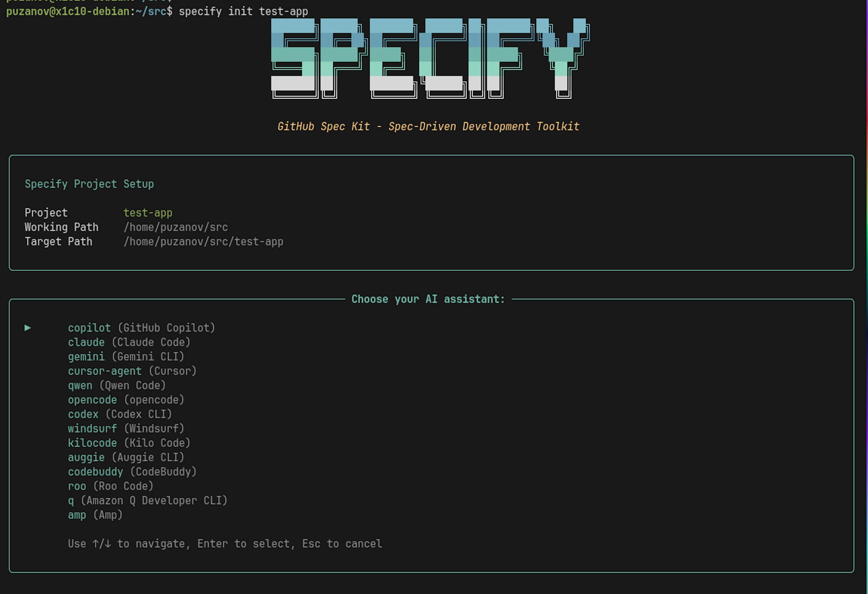Select codebuddy (CodeBuddy) assistant
This screenshot has width=868, height=594.
132,472
